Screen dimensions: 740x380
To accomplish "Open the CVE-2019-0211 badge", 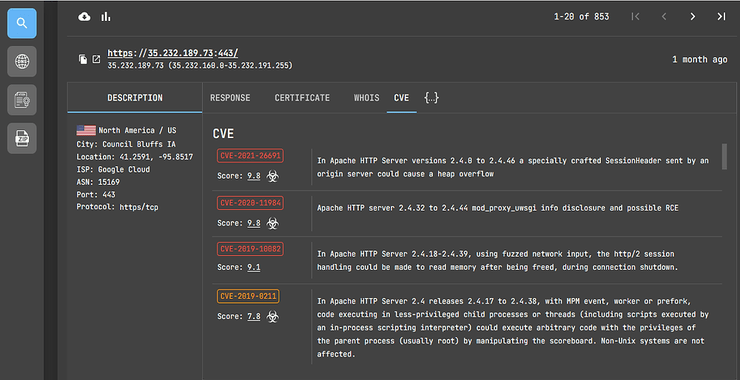I will click(248, 296).
